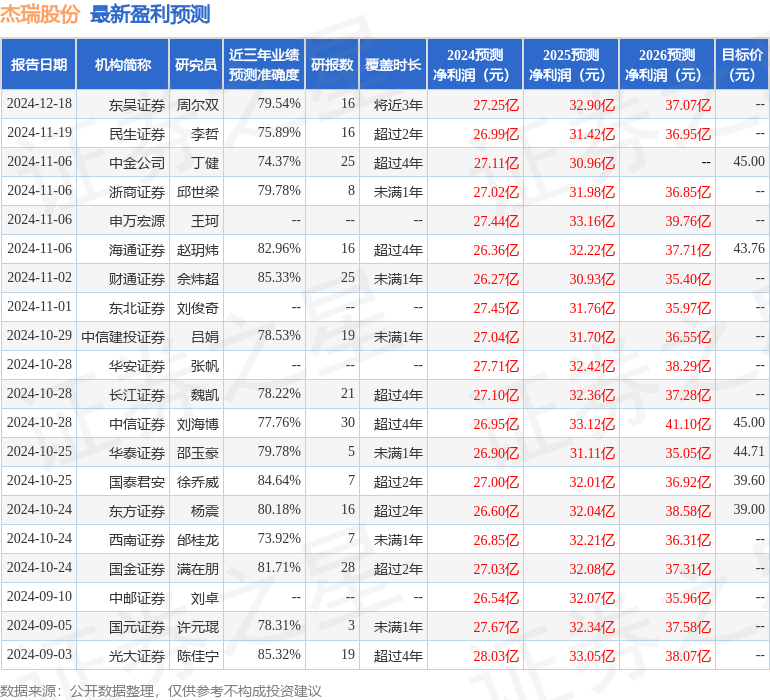Click analyst name 邱世梁
Viewport: 770px width, 700px height.
tap(198, 192)
